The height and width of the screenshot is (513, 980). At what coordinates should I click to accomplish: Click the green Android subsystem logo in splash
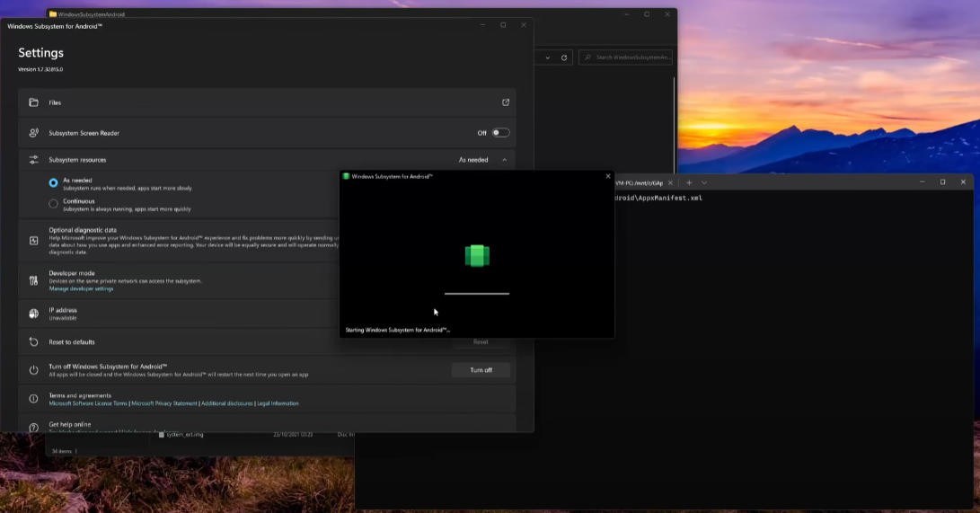477,255
